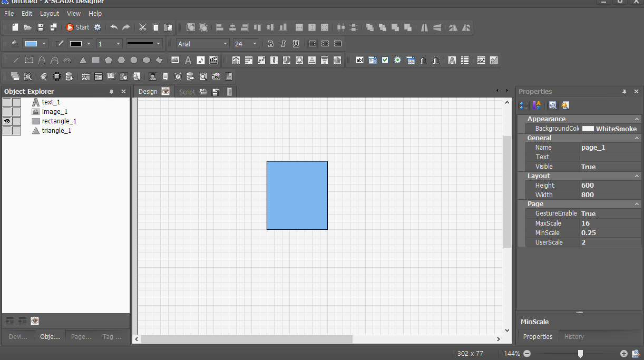Open the Layout menu
Viewport: 644px width, 360px height.
(50, 13)
